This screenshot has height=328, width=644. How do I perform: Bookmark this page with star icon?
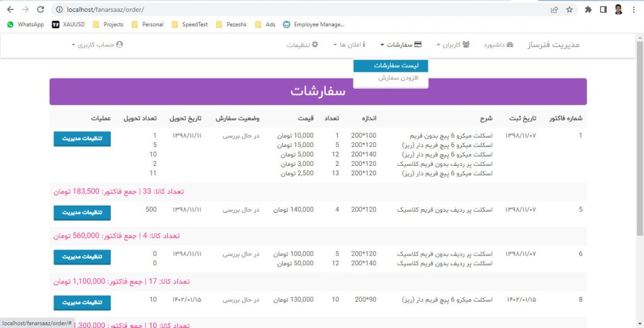pyautogui.click(x=569, y=9)
